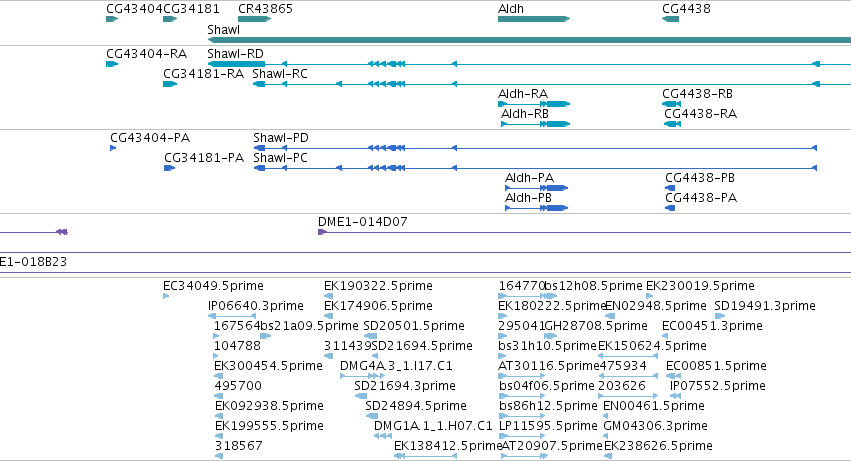Select the EK180222.5prime EST
The height and width of the screenshot is (461, 851).
[x=503, y=316]
